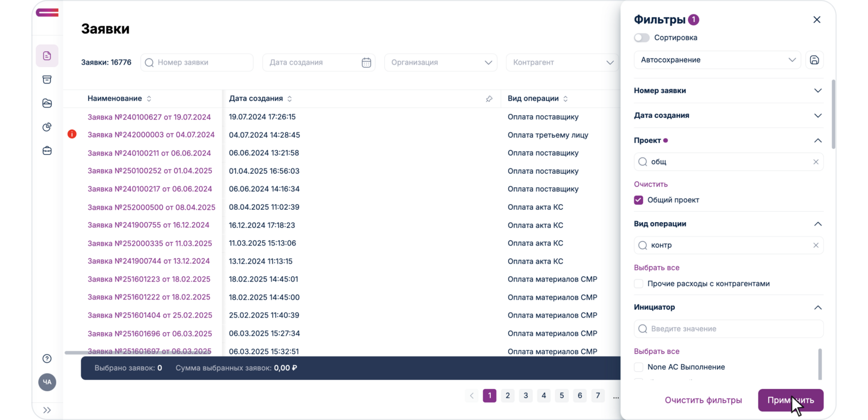Open the briefcase icon in sidebar
The image size is (868, 420).
[x=47, y=151]
